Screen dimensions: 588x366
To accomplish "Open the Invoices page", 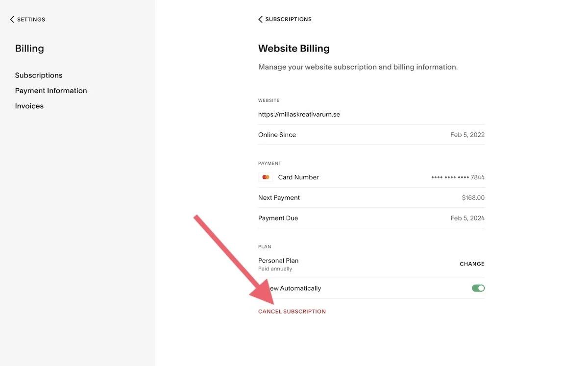I will 29,106.
